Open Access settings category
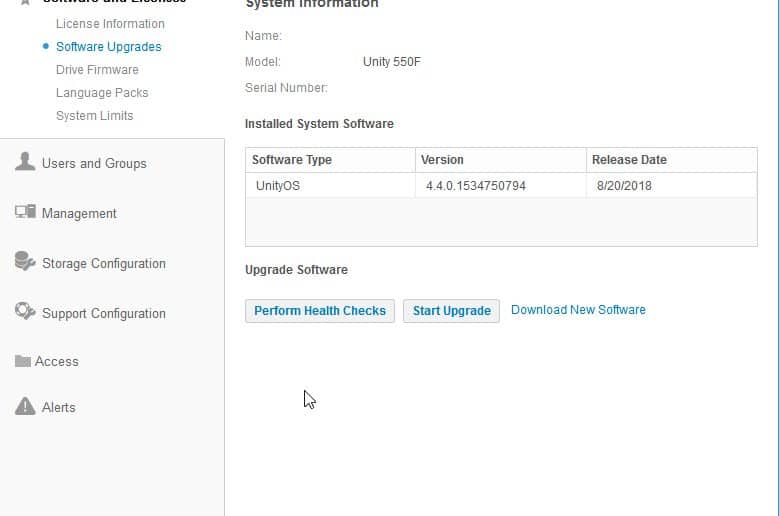Image resolution: width=780 pixels, height=516 pixels. tap(56, 361)
